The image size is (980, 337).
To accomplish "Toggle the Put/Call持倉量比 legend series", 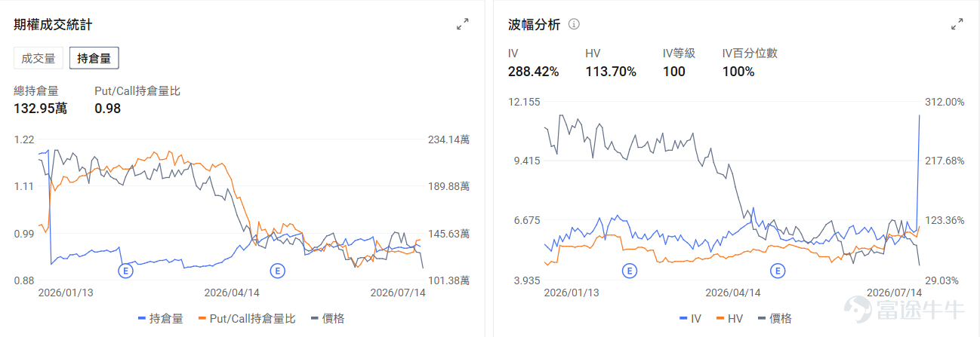I will pyautogui.click(x=246, y=318).
